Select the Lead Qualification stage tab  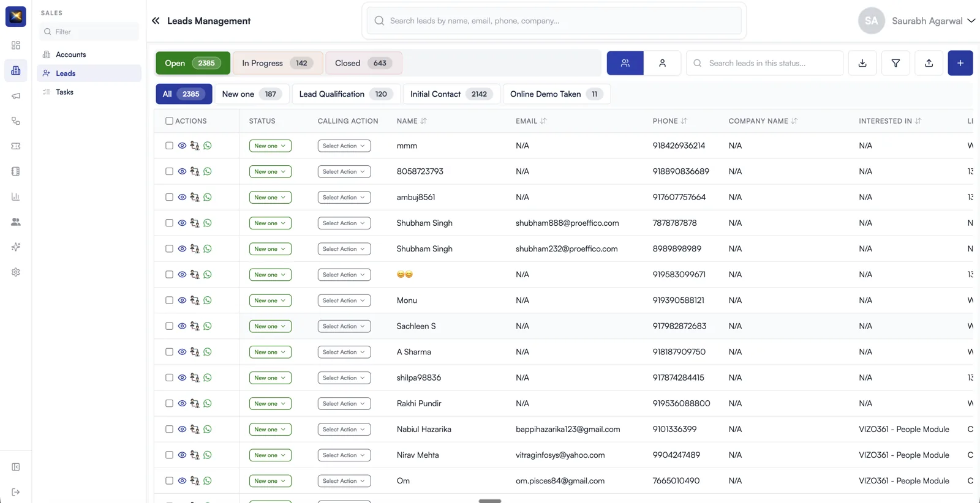(346, 94)
